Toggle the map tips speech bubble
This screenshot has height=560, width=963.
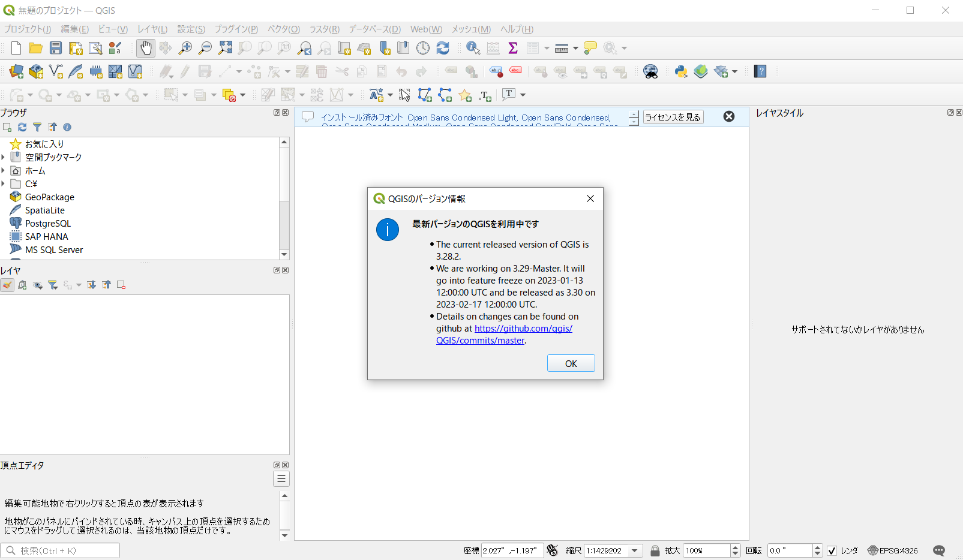click(x=590, y=48)
